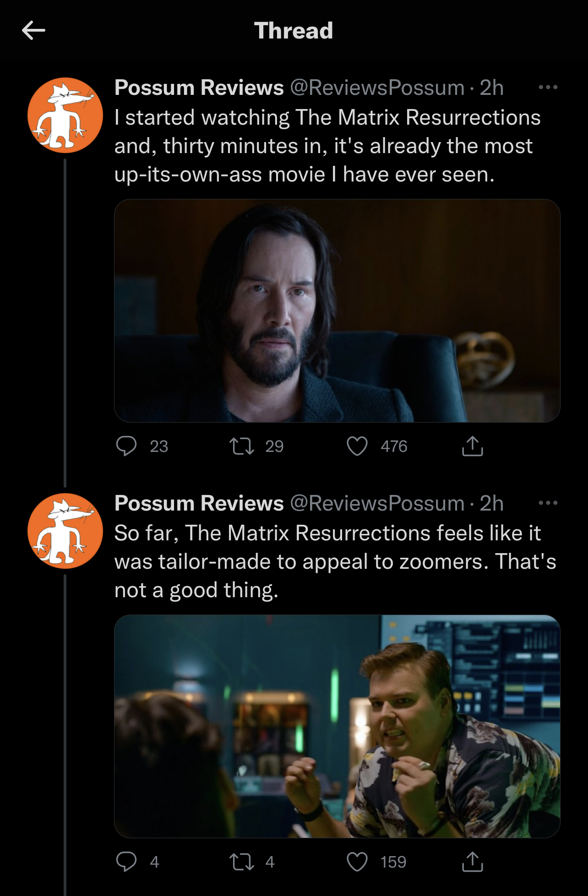Reply to the first tweet with 23 replies
Screen dimensions: 588x896
126,446
